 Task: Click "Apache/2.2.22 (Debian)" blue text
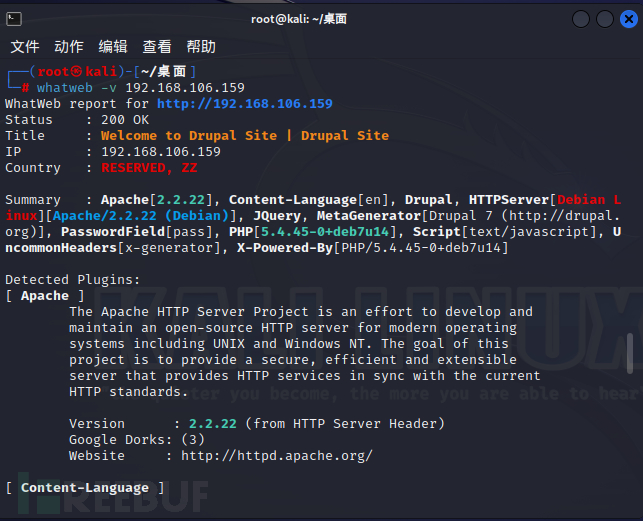point(141,216)
